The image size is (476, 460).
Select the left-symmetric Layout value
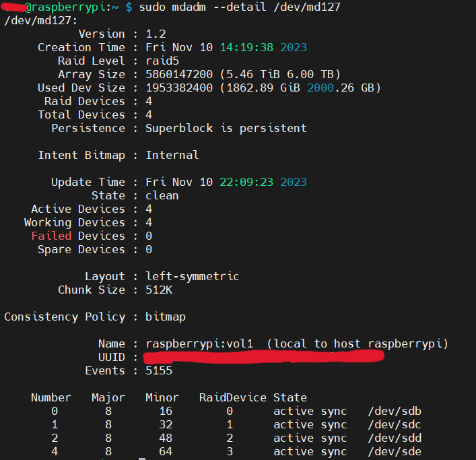(193, 276)
